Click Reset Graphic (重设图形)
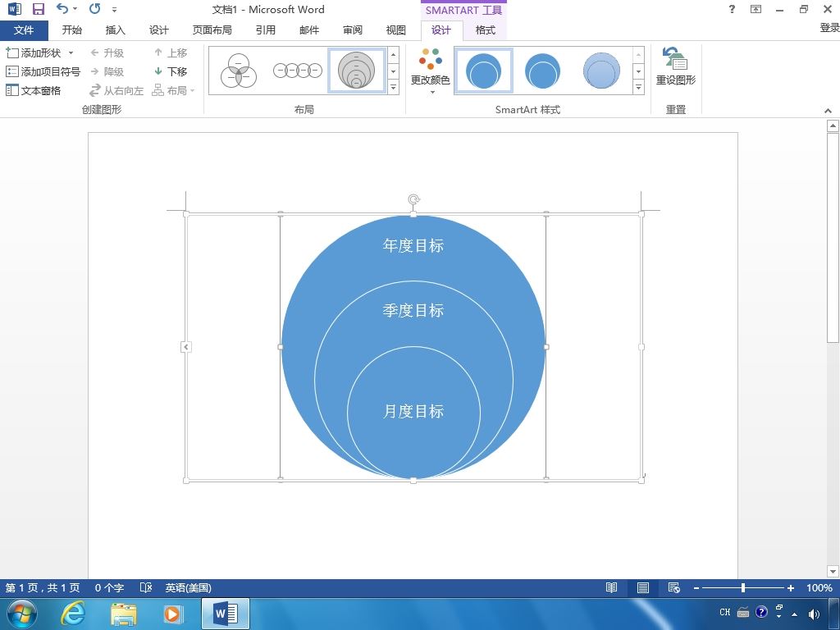Screen dimensions: 840x630 tap(676, 66)
